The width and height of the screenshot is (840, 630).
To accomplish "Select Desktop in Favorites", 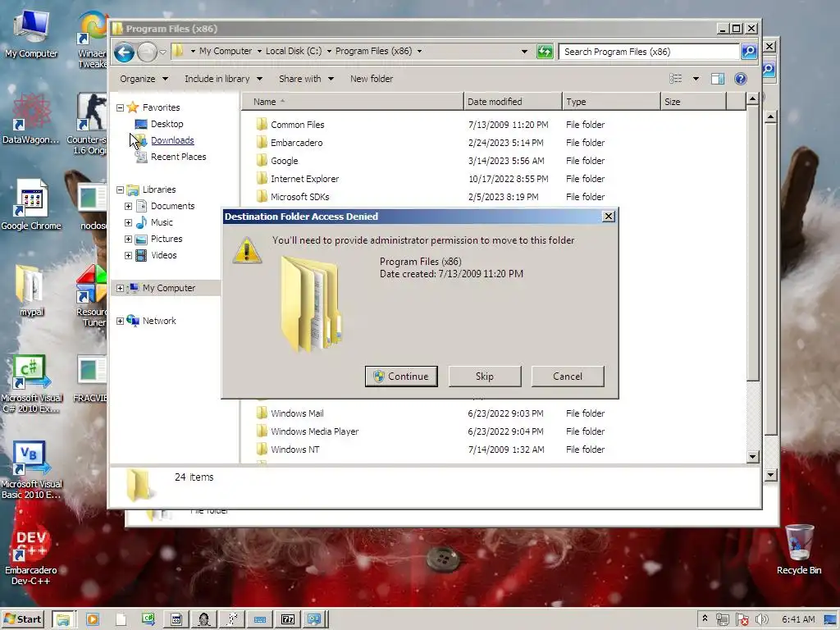I will (167, 124).
